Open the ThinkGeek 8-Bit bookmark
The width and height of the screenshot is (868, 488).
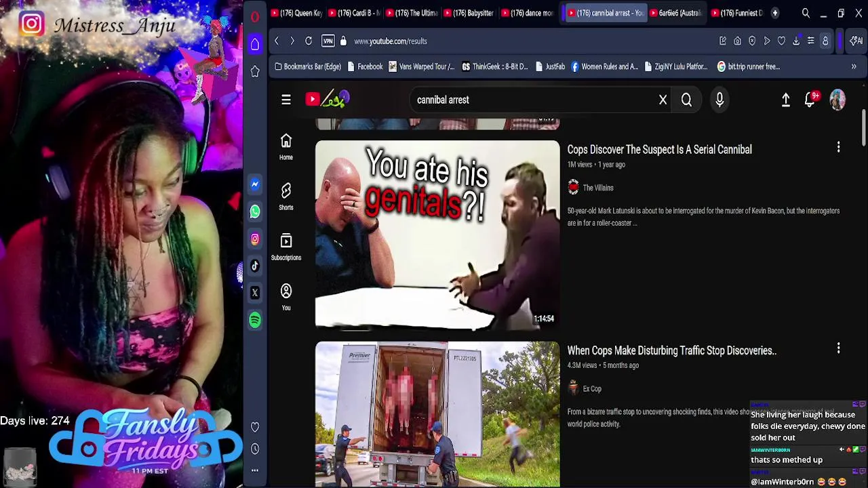(x=494, y=66)
